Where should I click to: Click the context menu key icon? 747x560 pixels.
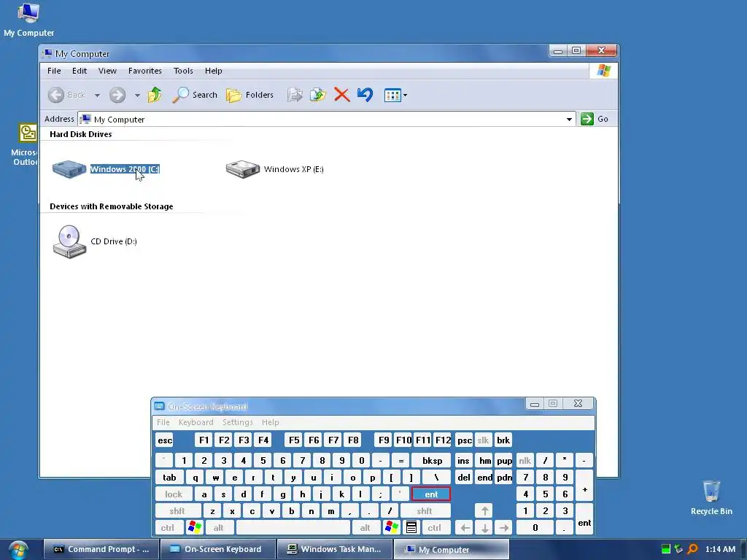click(x=411, y=528)
